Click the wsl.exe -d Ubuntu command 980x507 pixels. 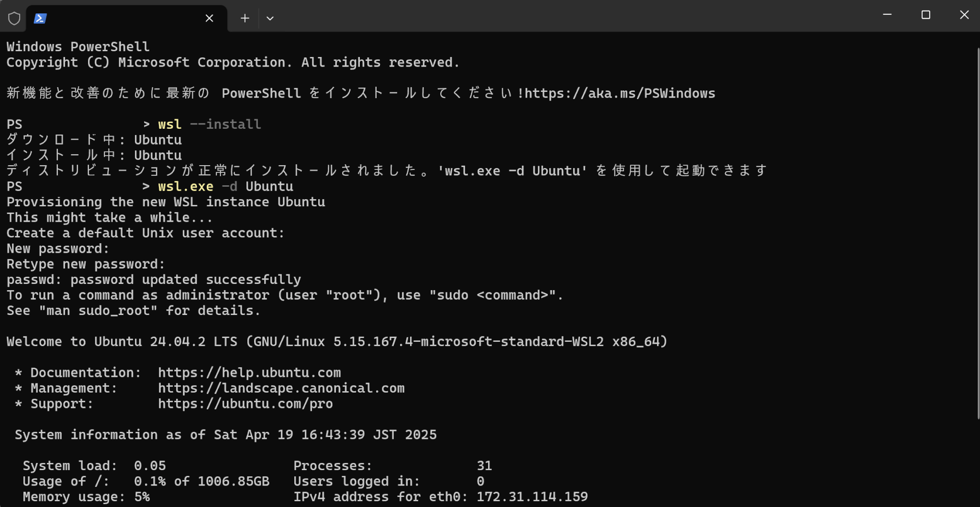click(x=225, y=186)
